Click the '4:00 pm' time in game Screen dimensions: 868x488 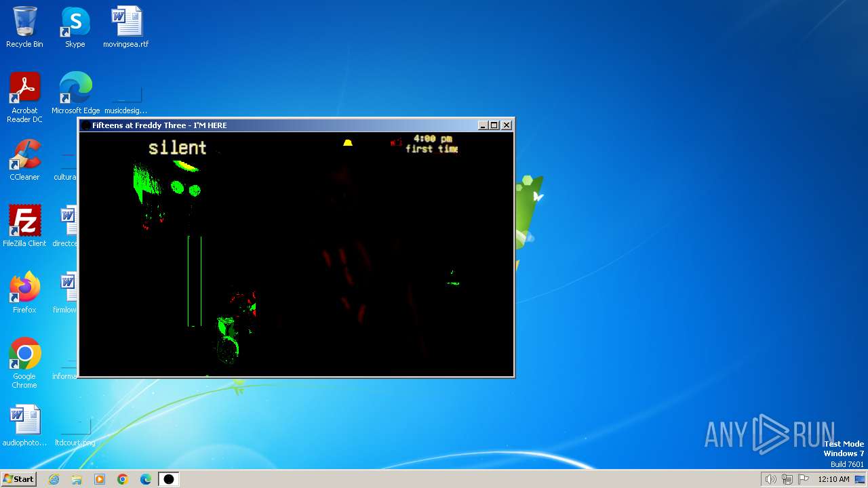pyautogui.click(x=433, y=138)
